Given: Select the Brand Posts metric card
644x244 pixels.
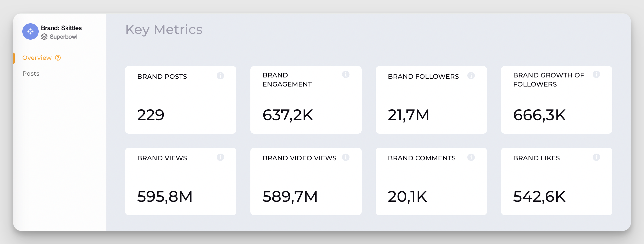Looking at the screenshot, I should (x=181, y=100).
